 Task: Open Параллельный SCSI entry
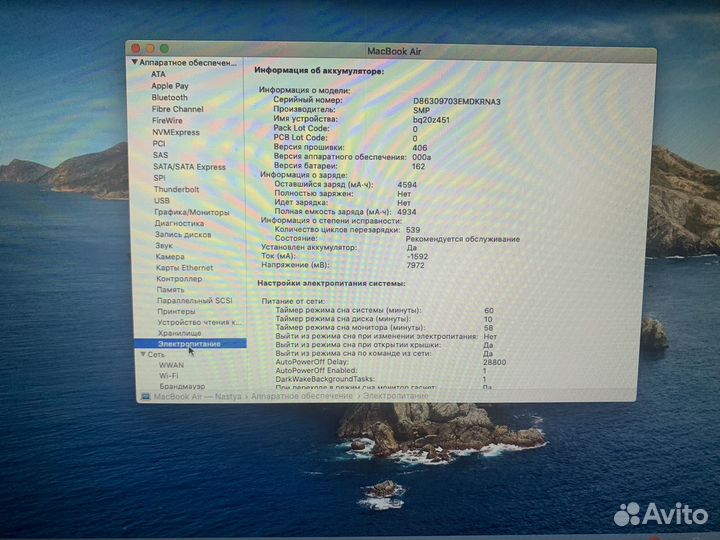tap(194, 300)
